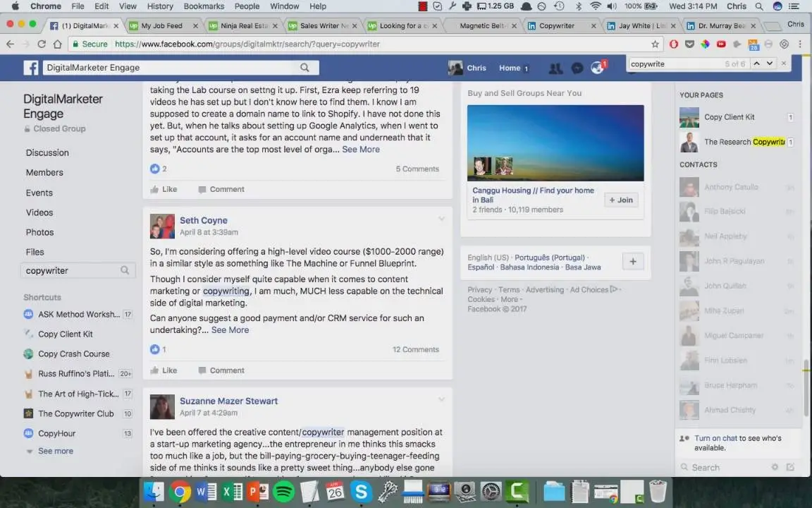The image size is (812, 508).
Task: Click the Facebook logo icon
Action: (x=30, y=68)
